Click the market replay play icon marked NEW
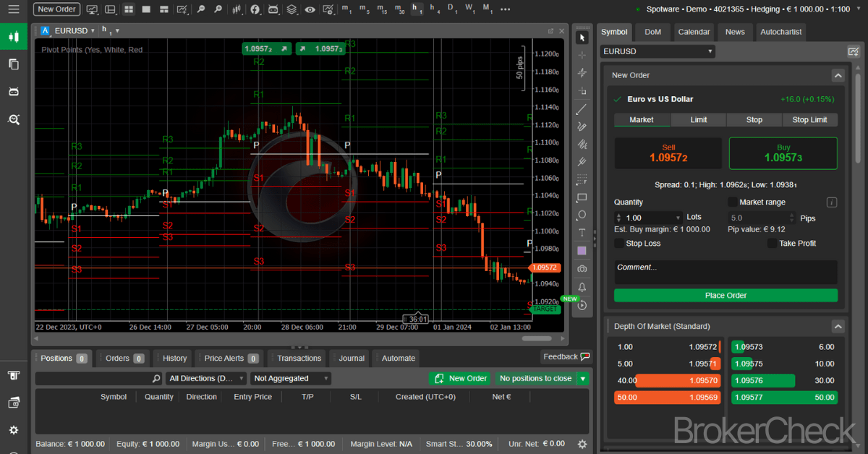The height and width of the screenshot is (454, 868). pos(582,306)
